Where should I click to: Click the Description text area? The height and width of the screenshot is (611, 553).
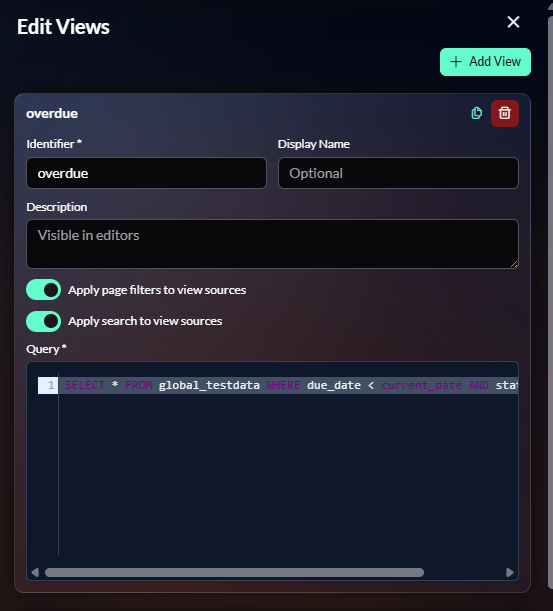tap(272, 244)
